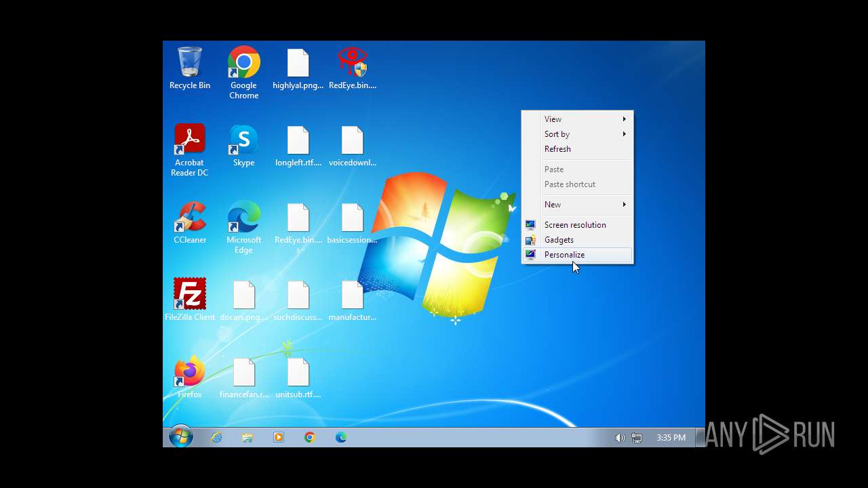Screen dimensions: 868x488
Task: Expand the View submenu
Action: (x=577, y=119)
